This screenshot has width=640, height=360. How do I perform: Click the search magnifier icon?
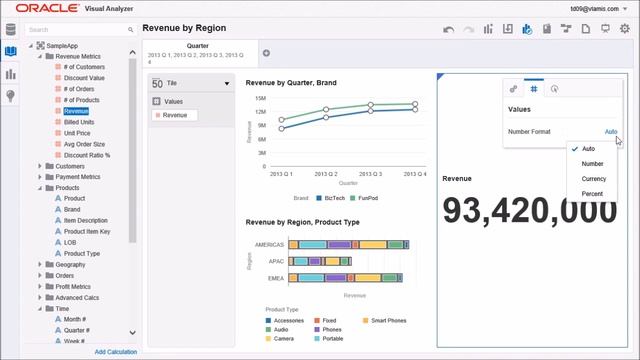[x=130, y=30]
